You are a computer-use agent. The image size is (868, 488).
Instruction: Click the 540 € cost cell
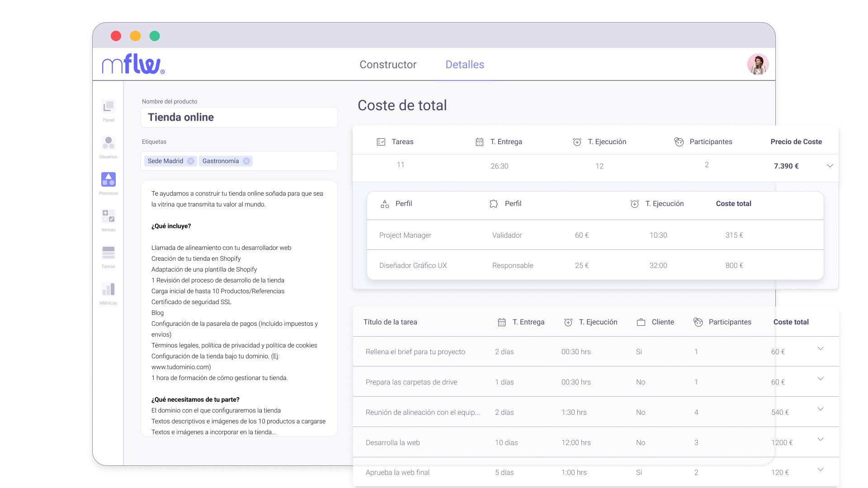tap(780, 413)
